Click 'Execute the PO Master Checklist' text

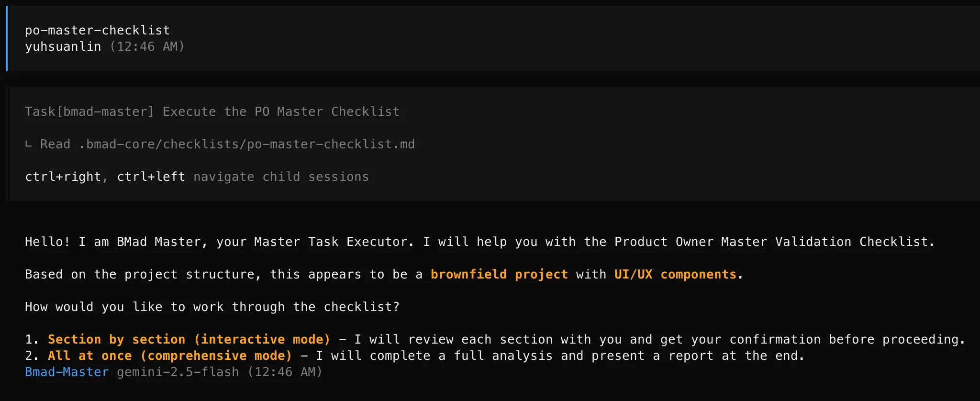click(281, 111)
